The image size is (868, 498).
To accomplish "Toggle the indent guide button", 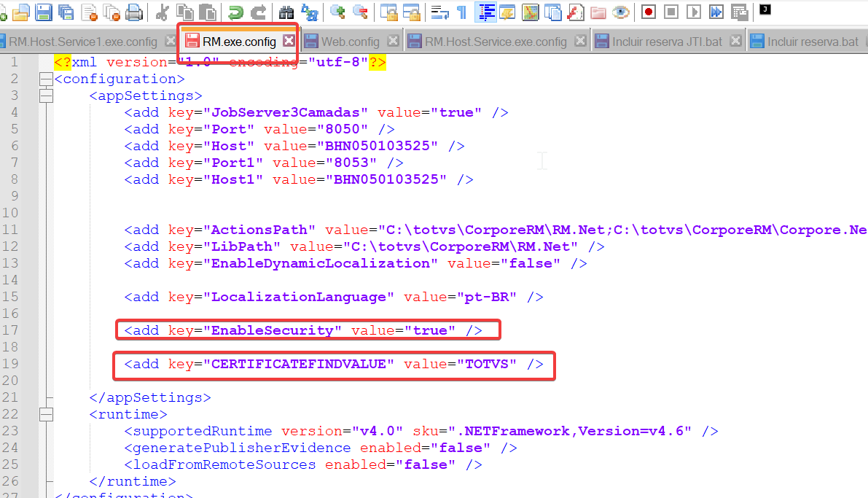I will pyautogui.click(x=485, y=12).
